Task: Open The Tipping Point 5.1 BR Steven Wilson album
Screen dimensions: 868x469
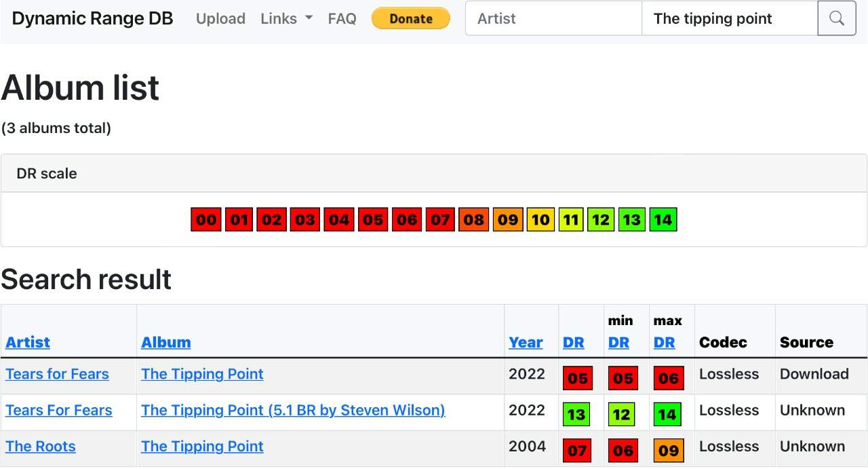Action: coord(293,410)
